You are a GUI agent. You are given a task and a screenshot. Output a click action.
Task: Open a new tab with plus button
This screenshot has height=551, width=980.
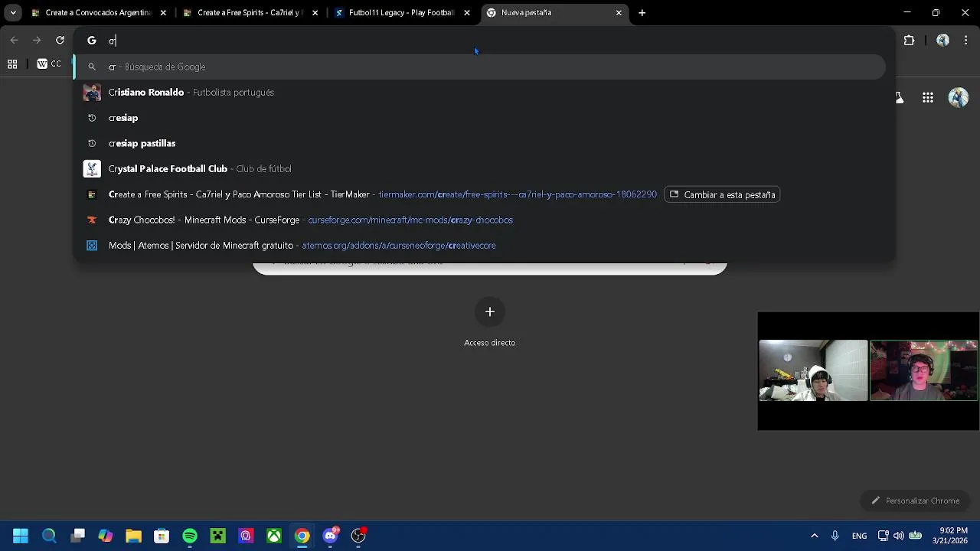click(642, 12)
